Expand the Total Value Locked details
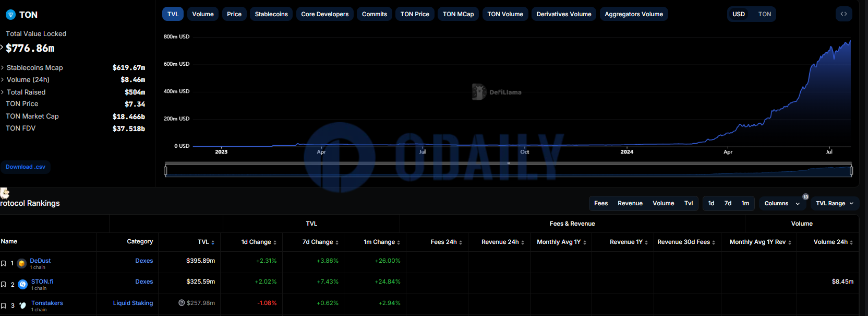The width and height of the screenshot is (868, 316). pyautogui.click(x=2, y=47)
